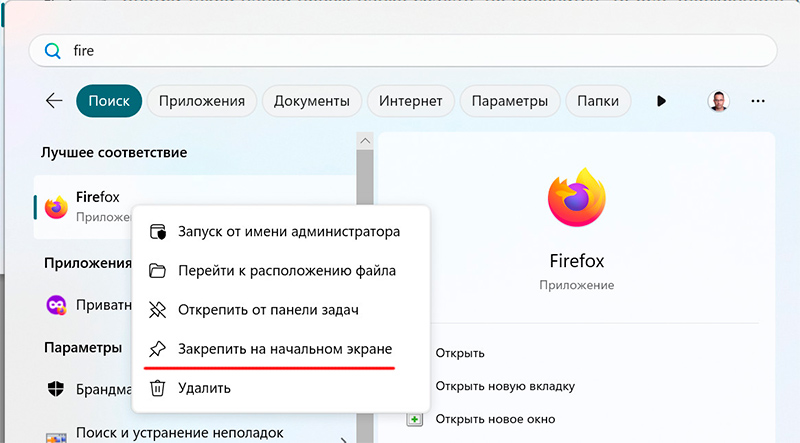Open the user profile avatar
Image resolution: width=800 pixels, height=443 pixels.
point(718,101)
